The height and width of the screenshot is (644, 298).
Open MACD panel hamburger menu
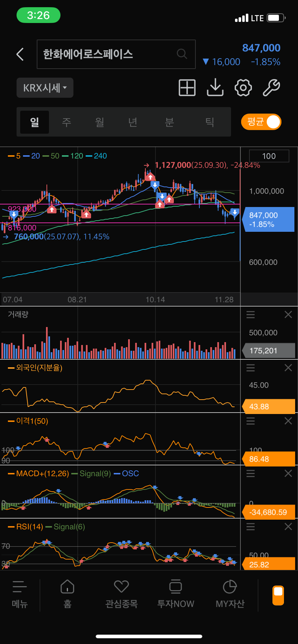click(x=250, y=474)
